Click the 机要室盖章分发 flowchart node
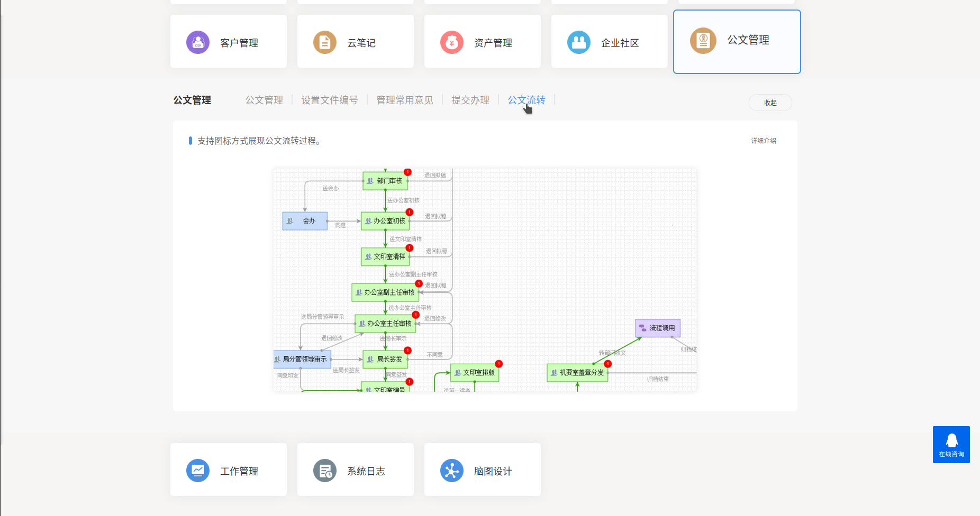The image size is (980, 516). 577,373
